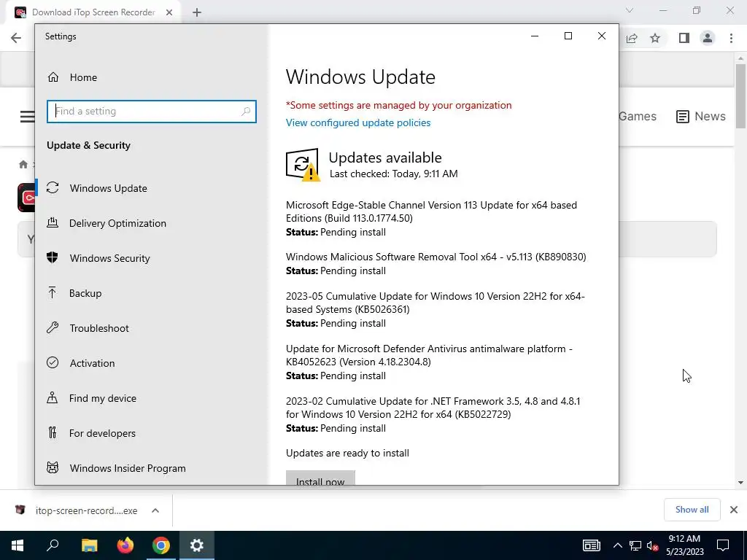
Task: Close the Chrome downloads bar
Action: pyautogui.click(x=734, y=510)
